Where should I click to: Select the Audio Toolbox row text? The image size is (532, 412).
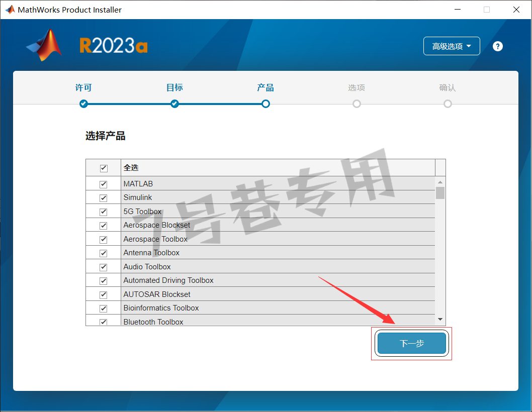click(147, 266)
